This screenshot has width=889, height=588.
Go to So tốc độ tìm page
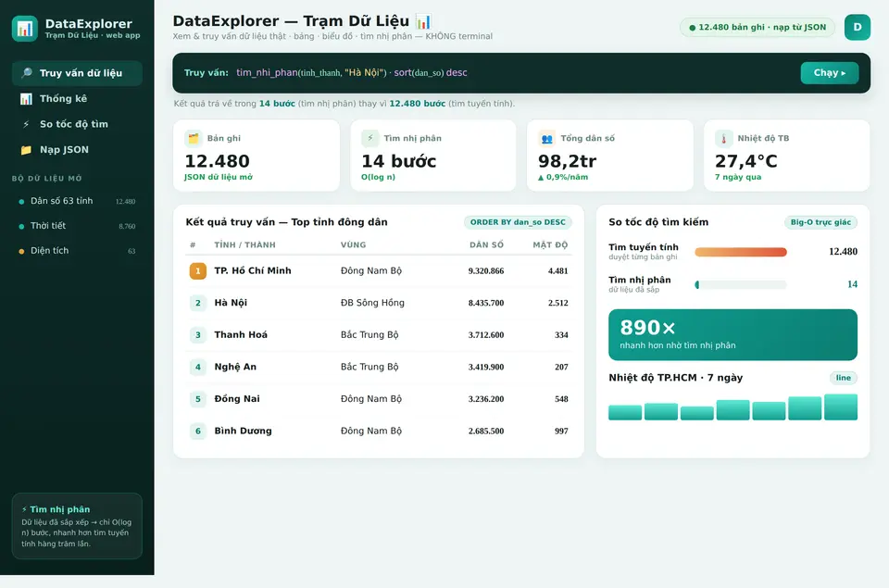click(x=77, y=124)
